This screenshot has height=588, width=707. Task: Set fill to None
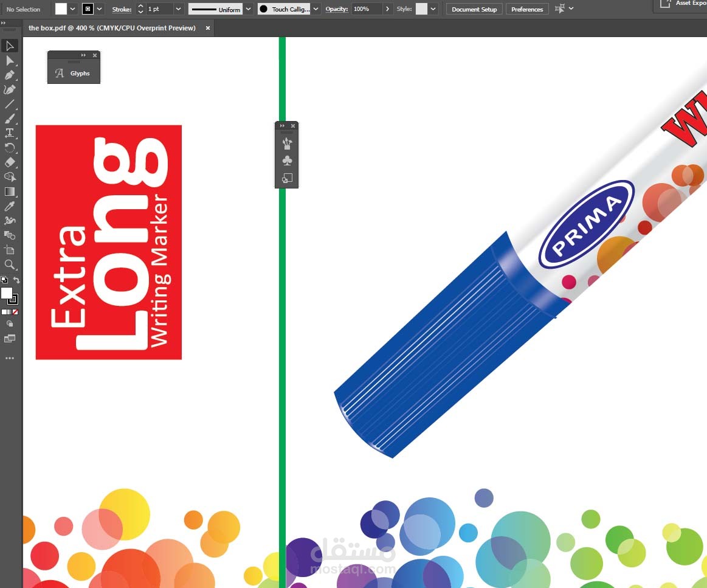point(15,312)
